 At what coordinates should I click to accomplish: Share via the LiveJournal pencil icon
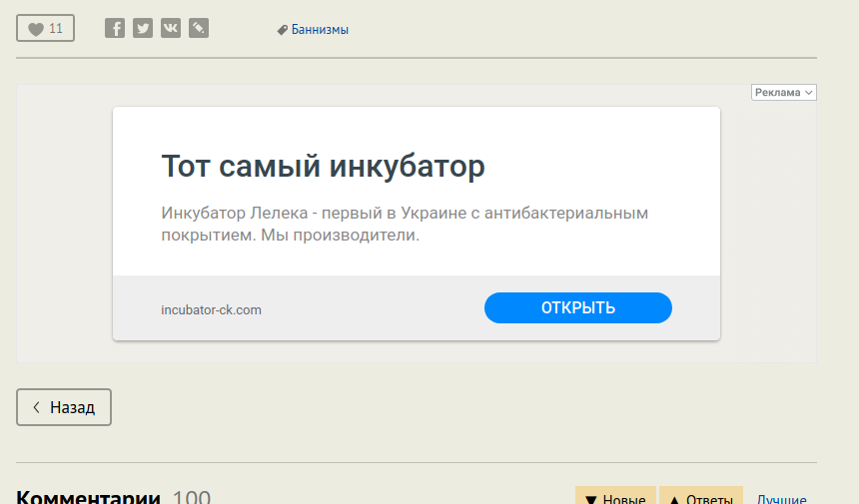pyautogui.click(x=199, y=29)
